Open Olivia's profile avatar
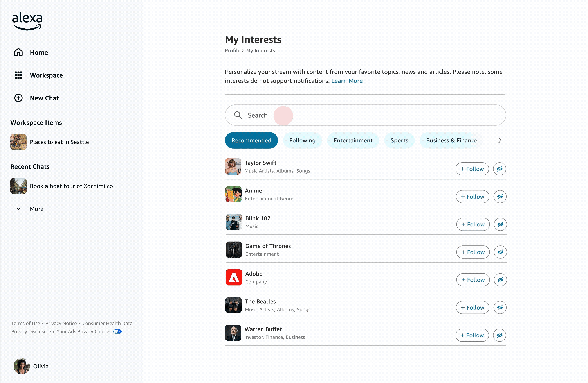This screenshot has width=588, height=383. pyautogui.click(x=22, y=366)
